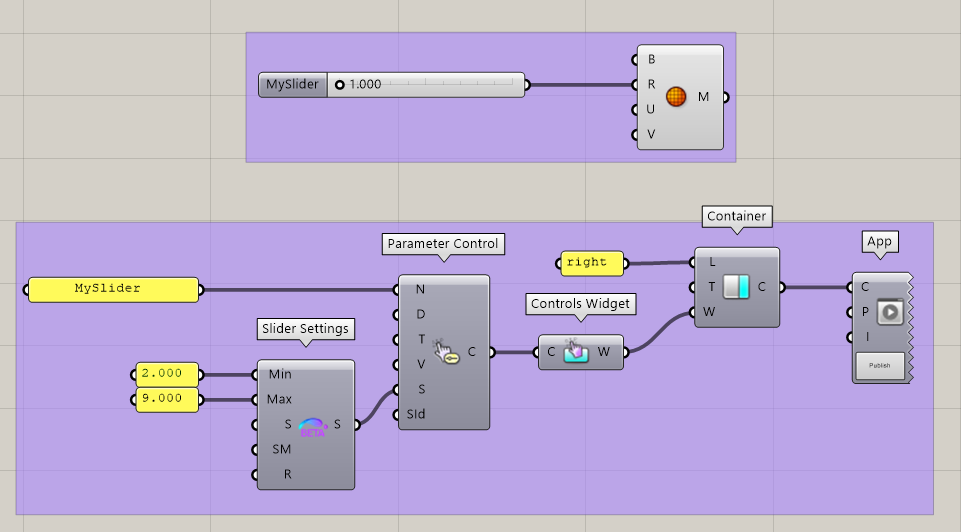The height and width of the screenshot is (532, 961).
Task: Click the SM input of Slider Settings
Action: click(282, 449)
